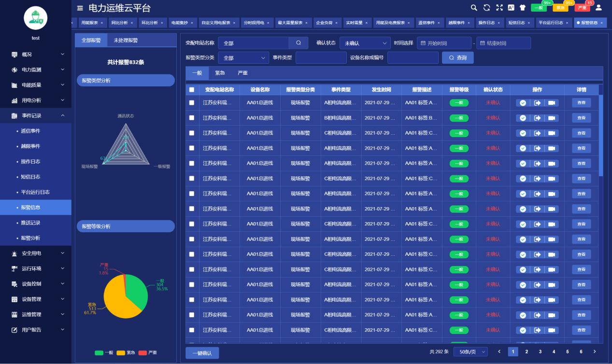This screenshot has width=612, height=364.
Task: Click the 一键确认 button at the bottom
Action: 202,352
